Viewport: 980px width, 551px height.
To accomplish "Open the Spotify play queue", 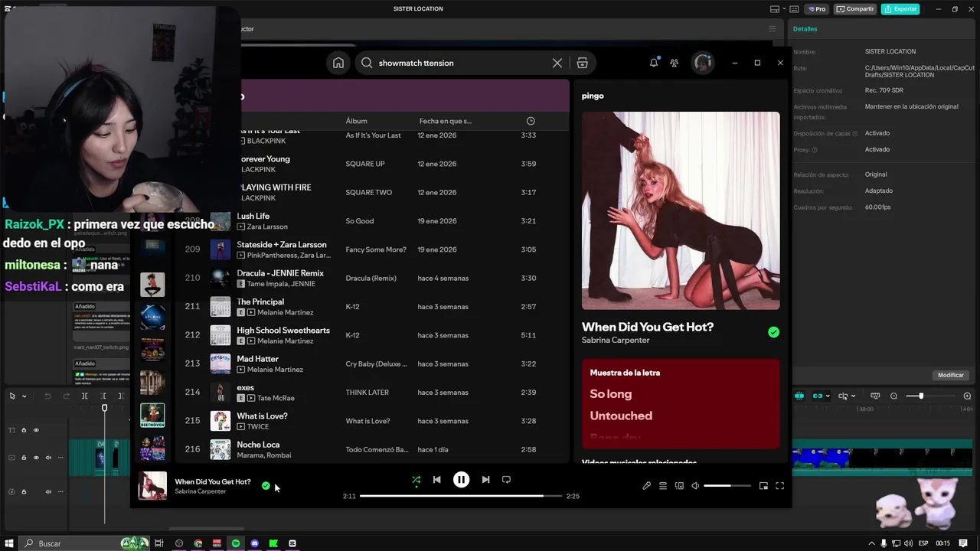I will pos(663,486).
